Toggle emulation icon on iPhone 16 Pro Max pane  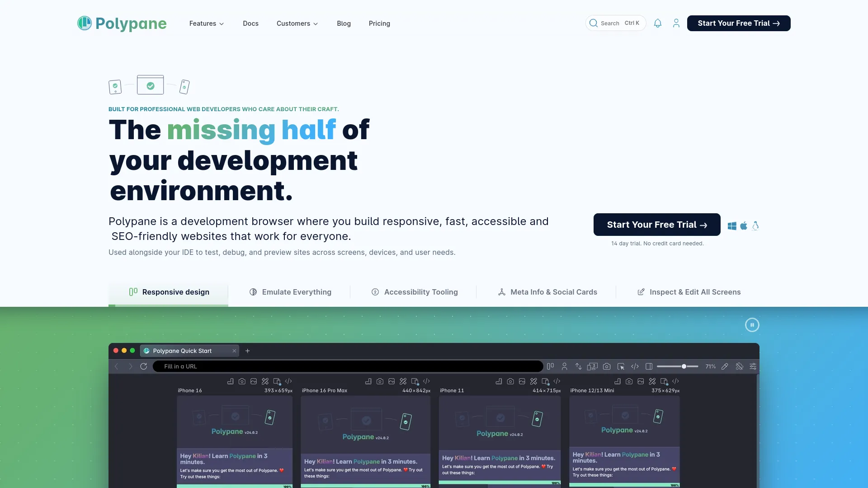pyautogui.click(x=415, y=381)
